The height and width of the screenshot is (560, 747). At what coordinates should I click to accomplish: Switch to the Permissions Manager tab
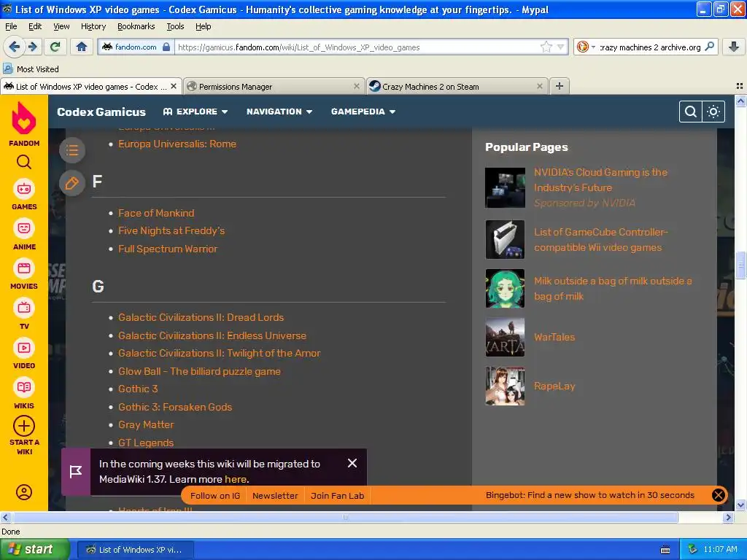[274, 86]
